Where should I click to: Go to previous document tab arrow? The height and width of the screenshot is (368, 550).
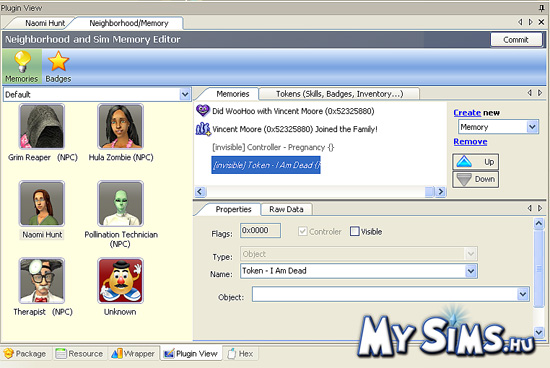pos(520,22)
